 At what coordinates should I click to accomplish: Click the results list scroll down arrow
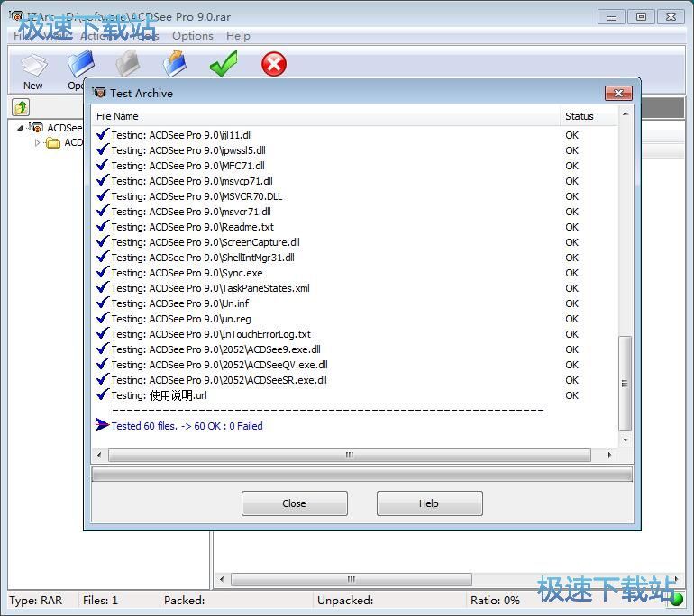[x=626, y=440]
